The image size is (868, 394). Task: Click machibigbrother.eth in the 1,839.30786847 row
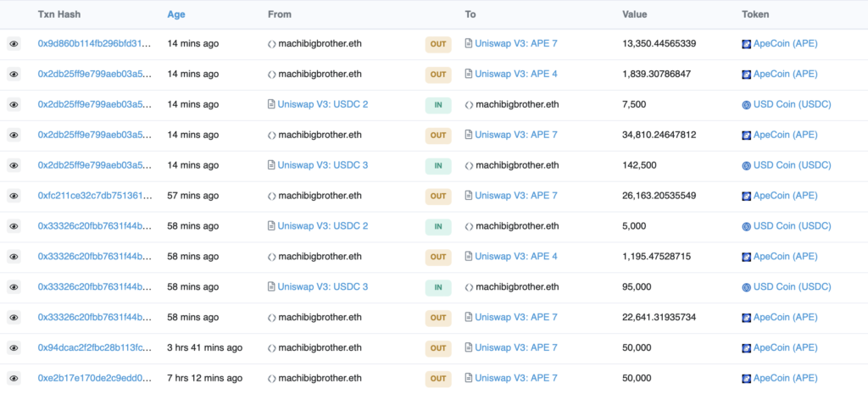320,74
